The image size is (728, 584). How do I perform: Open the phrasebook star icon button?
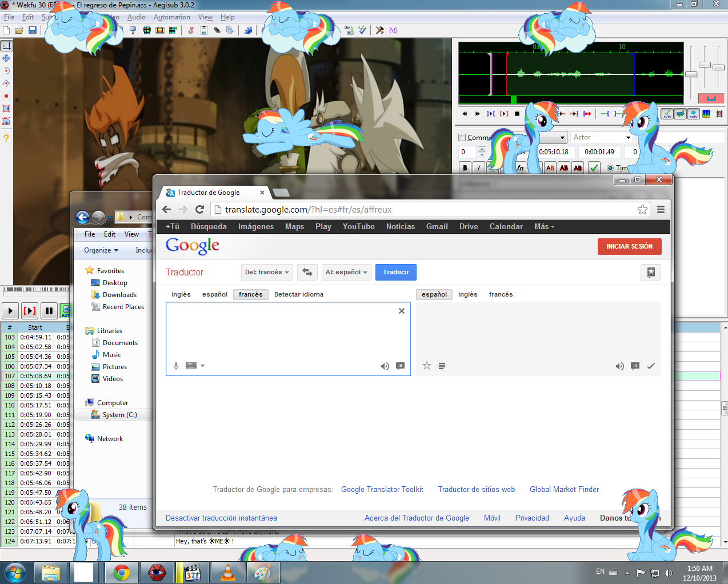651,273
